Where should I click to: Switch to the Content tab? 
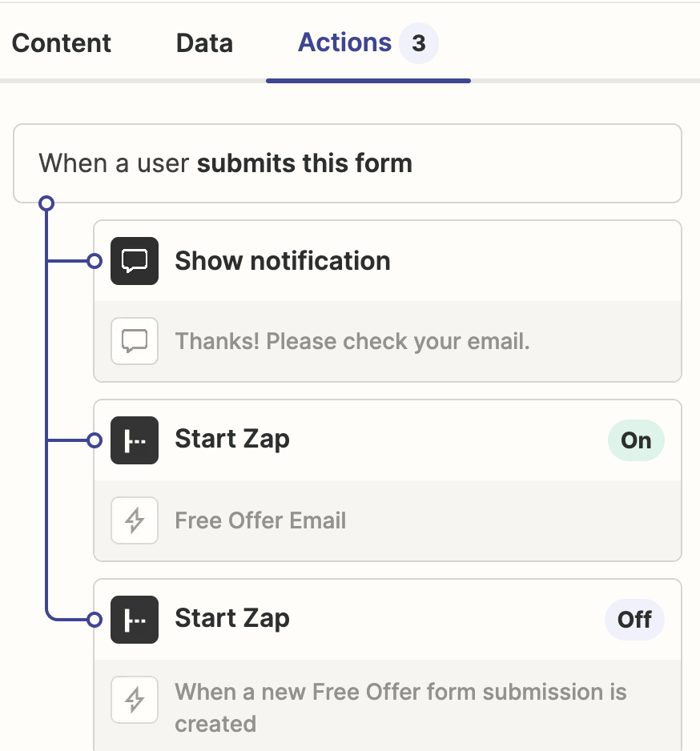pyautogui.click(x=62, y=42)
